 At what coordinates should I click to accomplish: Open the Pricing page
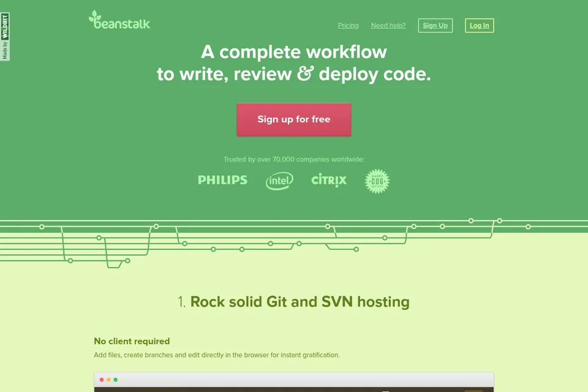tap(348, 26)
